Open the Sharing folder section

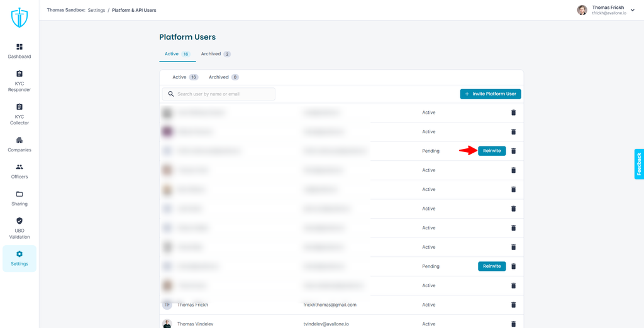(x=19, y=199)
